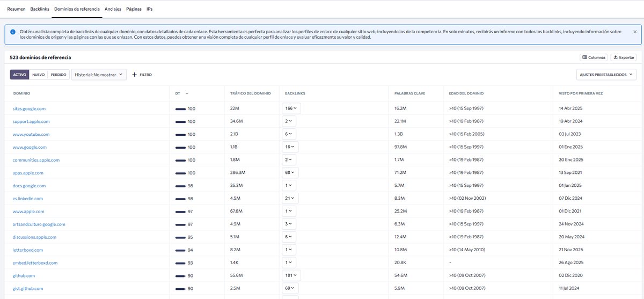Viewport: 644px width, 299px height.
Task: Click the 523 dominios de referencia heading
Action: click(x=40, y=57)
